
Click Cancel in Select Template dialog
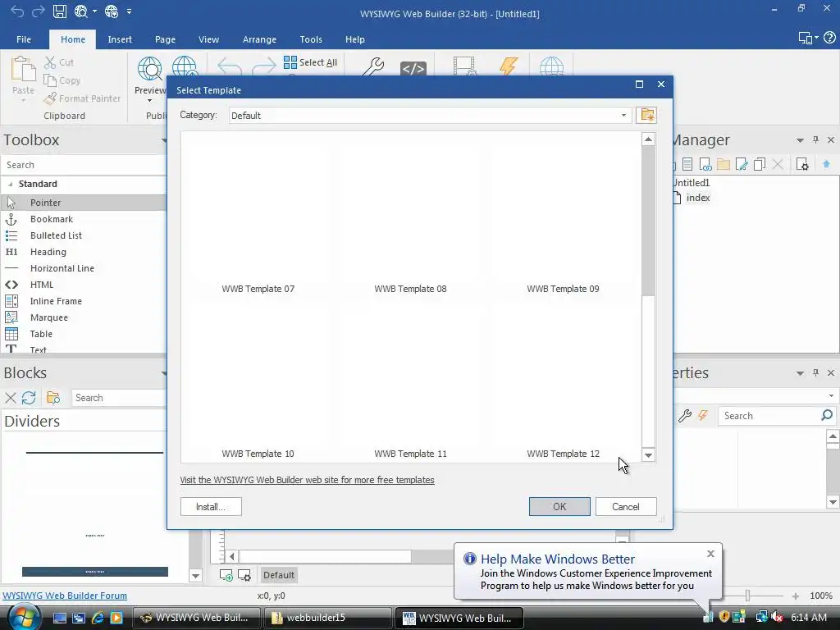[626, 506]
